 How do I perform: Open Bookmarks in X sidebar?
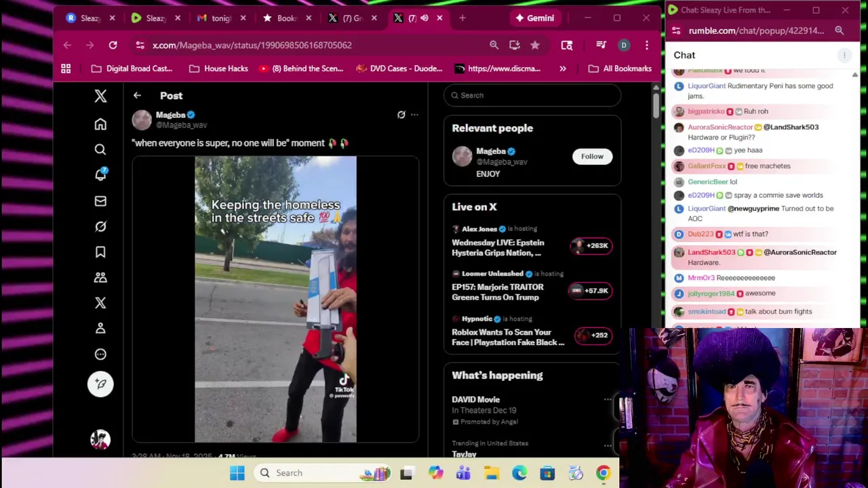pos(100,252)
